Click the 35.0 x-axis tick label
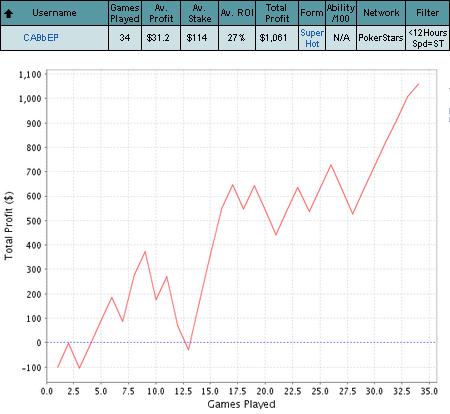The width and height of the screenshot is (450, 414). click(428, 391)
